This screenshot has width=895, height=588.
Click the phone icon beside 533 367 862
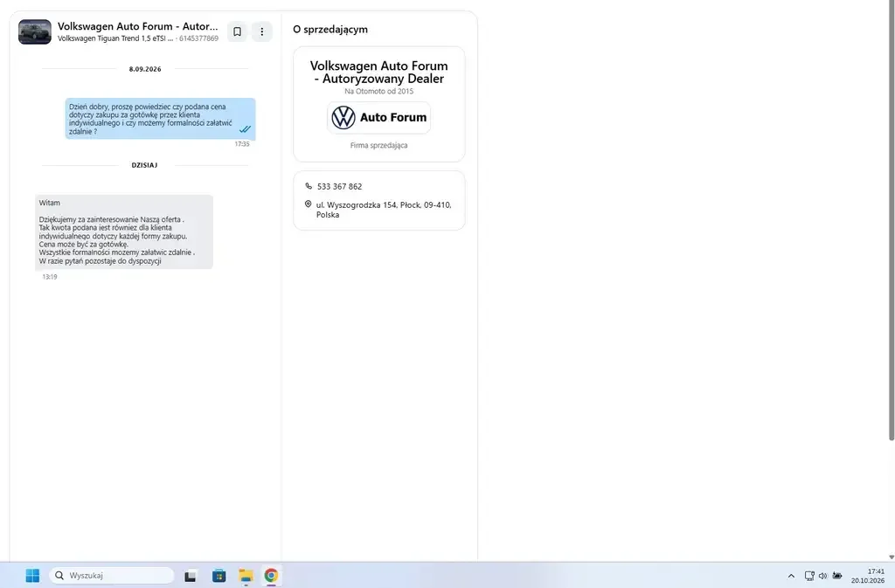[309, 186]
